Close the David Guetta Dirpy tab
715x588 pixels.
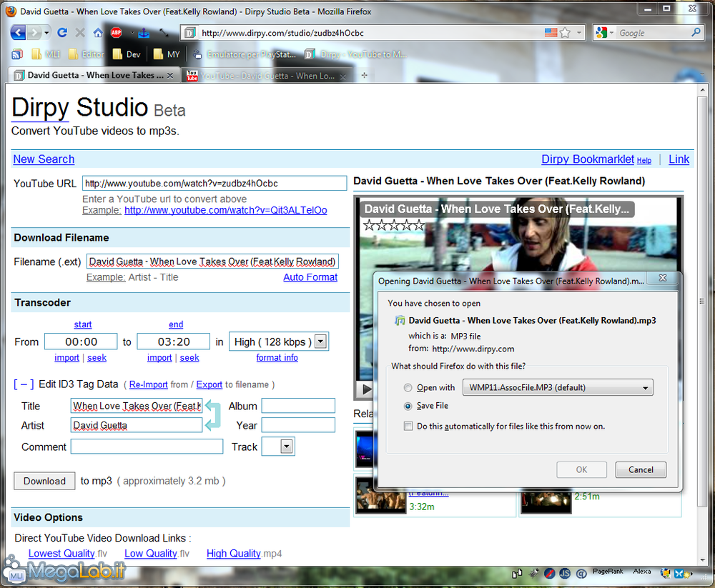click(x=170, y=76)
